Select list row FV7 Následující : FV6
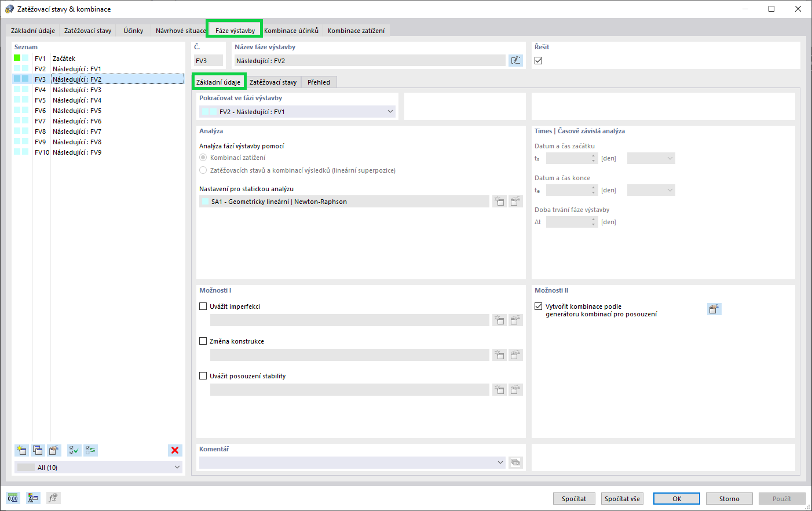Screen dimensions: 812x511 point(98,121)
